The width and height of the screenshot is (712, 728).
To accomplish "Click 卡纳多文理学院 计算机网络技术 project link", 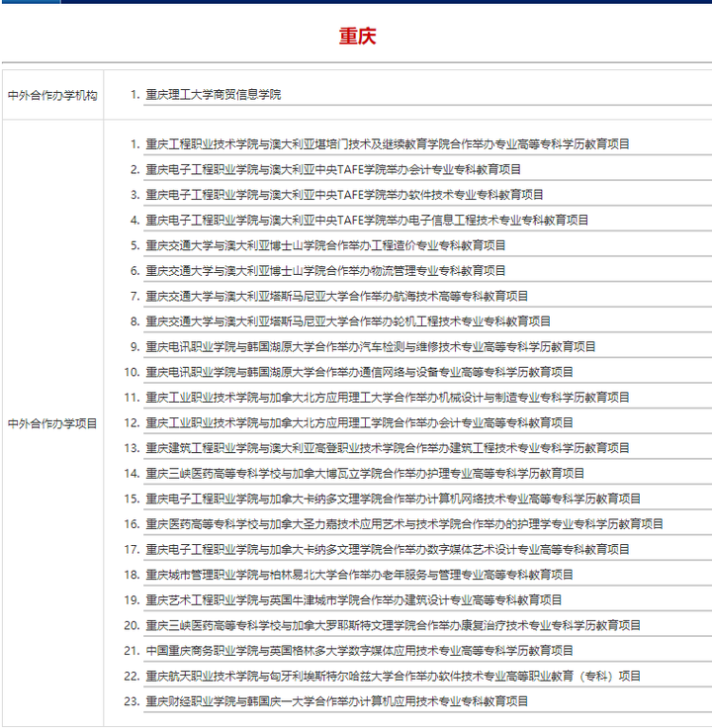I will 393,499.
